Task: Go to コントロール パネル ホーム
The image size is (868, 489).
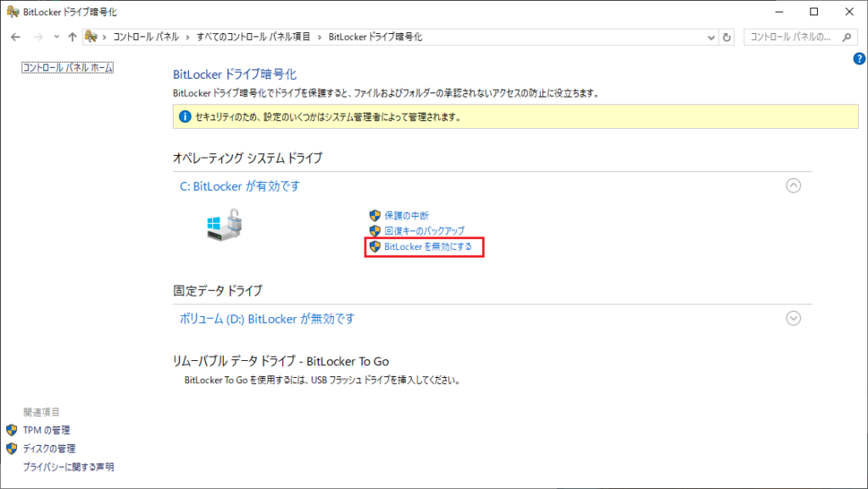Action: [x=67, y=67]
